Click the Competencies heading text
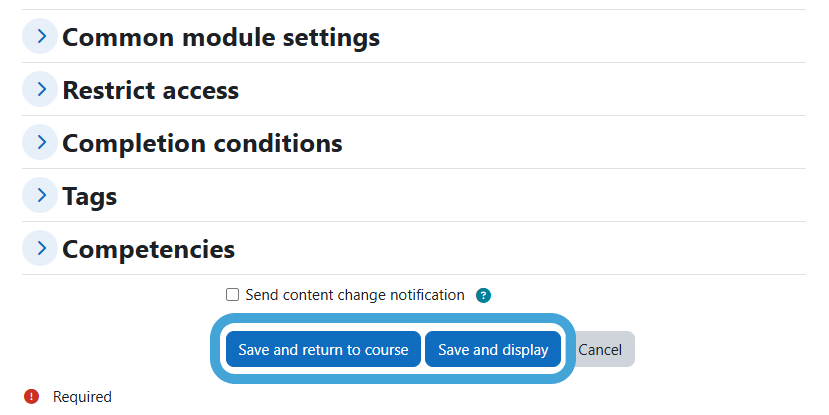This screenshot has width=829, height=415. pyautogui.click(x=149, y=249)
